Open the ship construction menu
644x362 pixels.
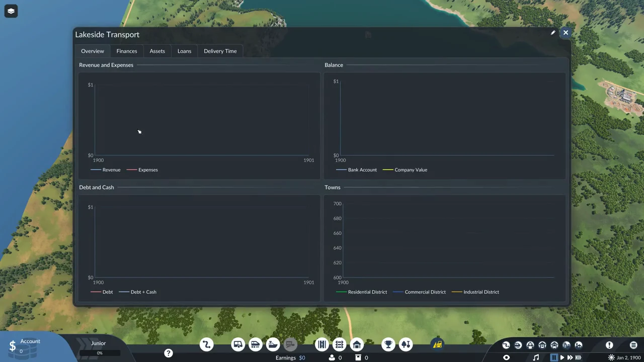[273, 344]
